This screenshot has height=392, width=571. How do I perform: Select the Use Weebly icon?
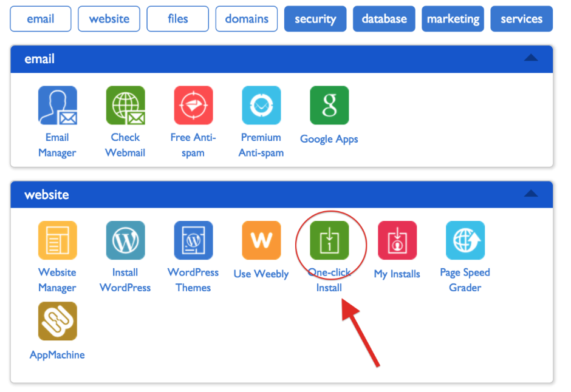[x=261, y=240]
